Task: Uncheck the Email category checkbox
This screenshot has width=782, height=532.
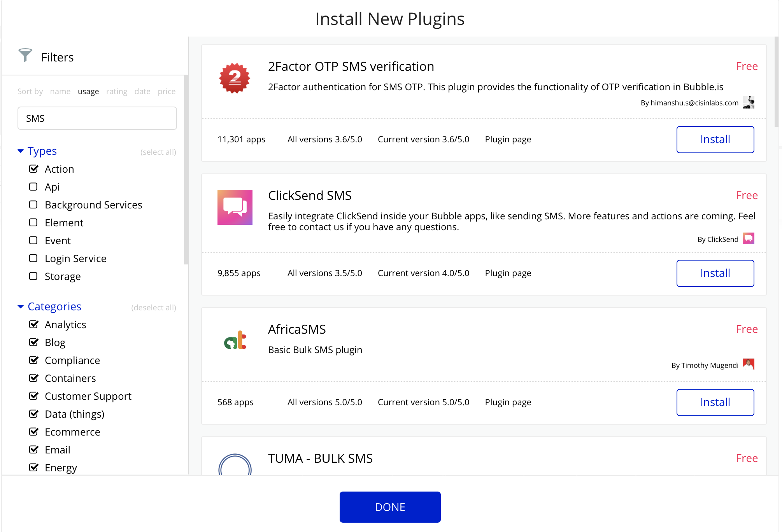Action: point(34,450)
